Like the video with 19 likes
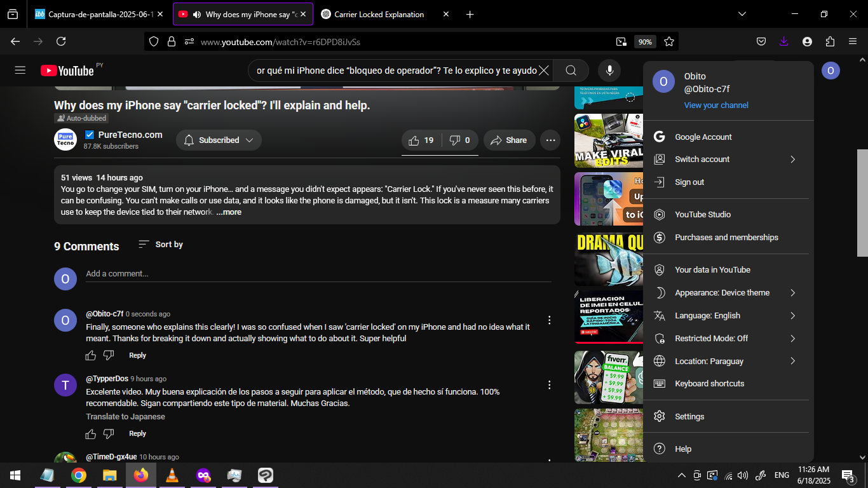This screenshot has height=488, width=868. pyautogui.click(x=421, y=140)
